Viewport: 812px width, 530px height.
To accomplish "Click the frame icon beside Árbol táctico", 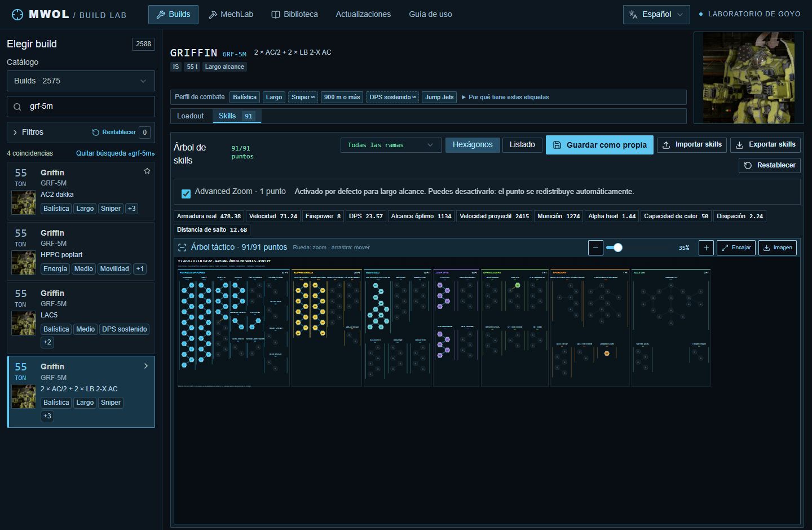I will (x=182, y=248).
